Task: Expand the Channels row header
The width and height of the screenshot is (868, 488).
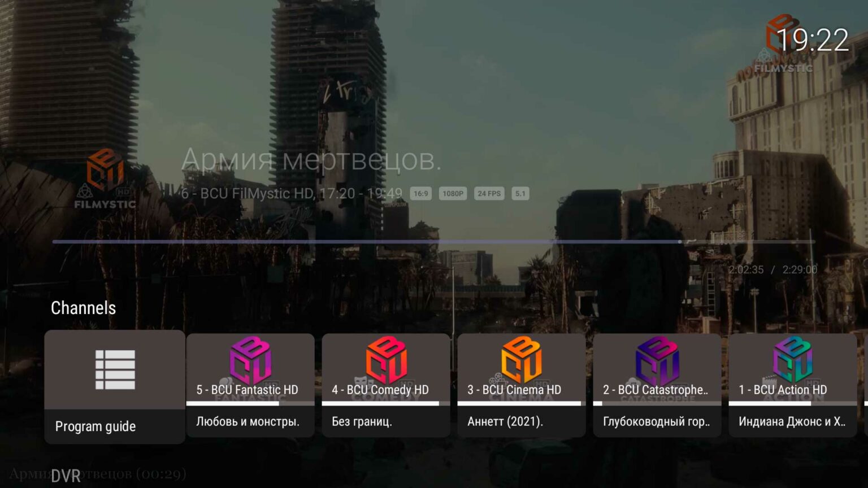Action: (x=83, y=308)
